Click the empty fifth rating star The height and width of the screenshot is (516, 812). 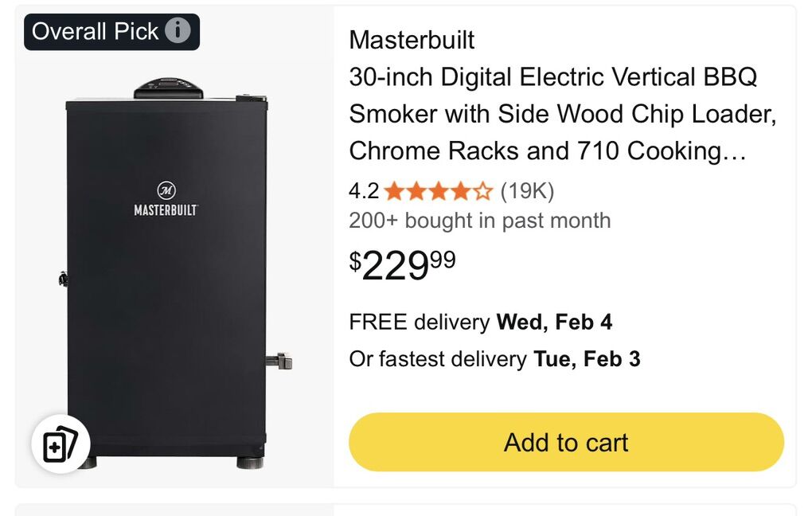(482, 191)
